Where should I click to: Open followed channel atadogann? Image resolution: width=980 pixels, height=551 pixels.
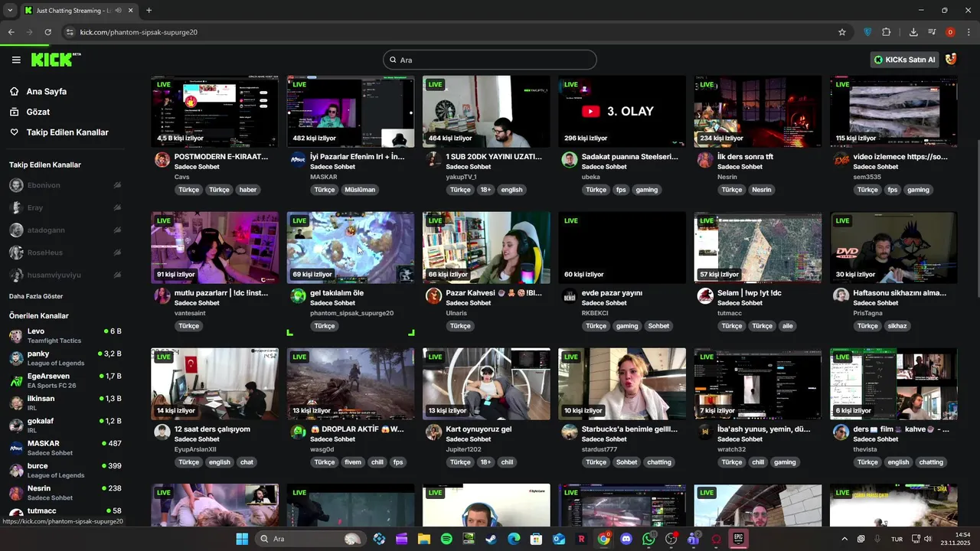[x=65, y=230]
